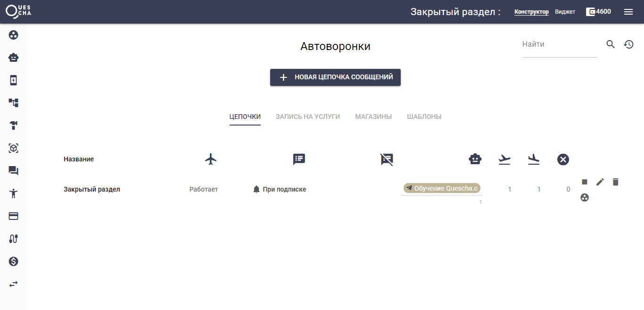Delete the chain using the trash icon
The image size is (644, 310).
(615, 181)
